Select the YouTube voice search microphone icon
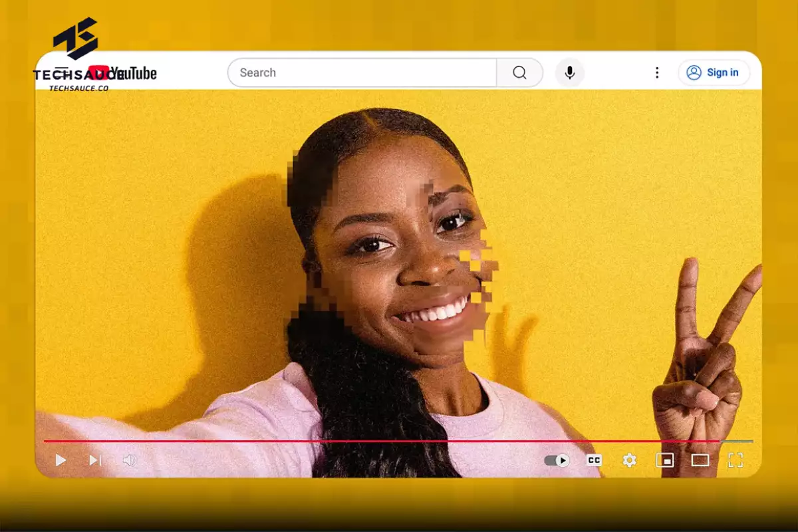Viewport: 798px width, 532px height. point(569,72)
